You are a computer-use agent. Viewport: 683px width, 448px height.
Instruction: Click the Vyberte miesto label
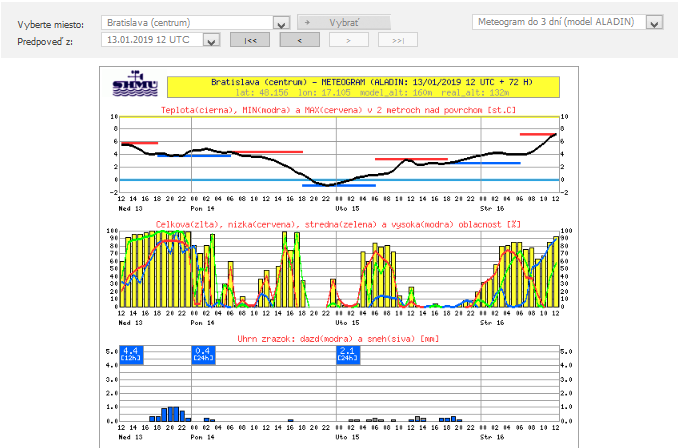(x=51, y=25)
